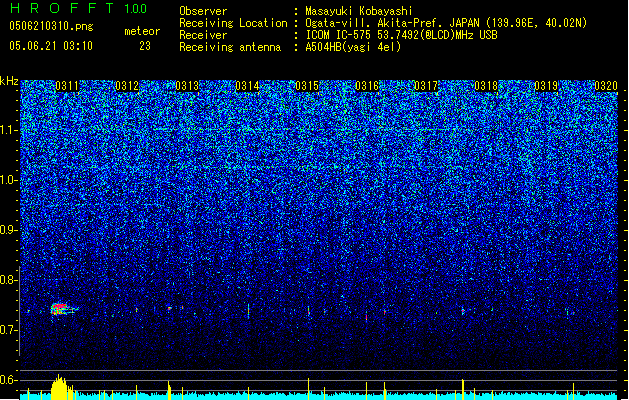629x400 pixels.
Task: Click the timestamp 05.06.21 03:10
Action: [x=51, y=46]
